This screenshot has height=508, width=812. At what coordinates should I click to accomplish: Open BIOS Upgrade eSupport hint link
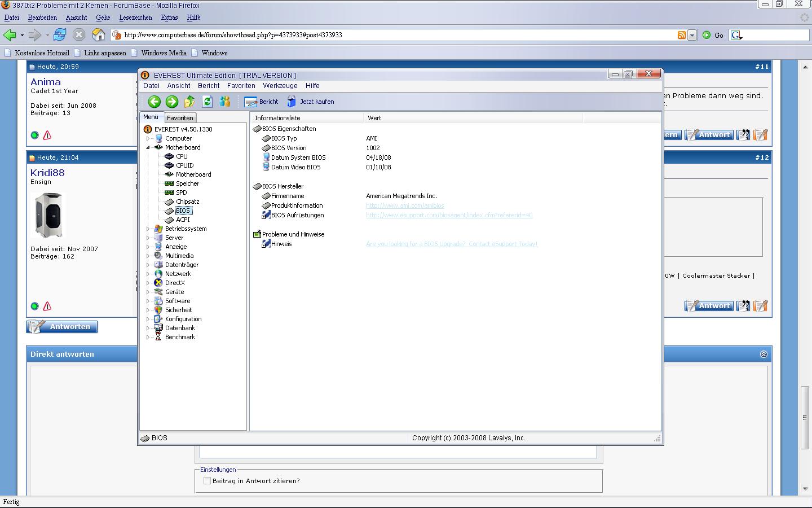452,244
